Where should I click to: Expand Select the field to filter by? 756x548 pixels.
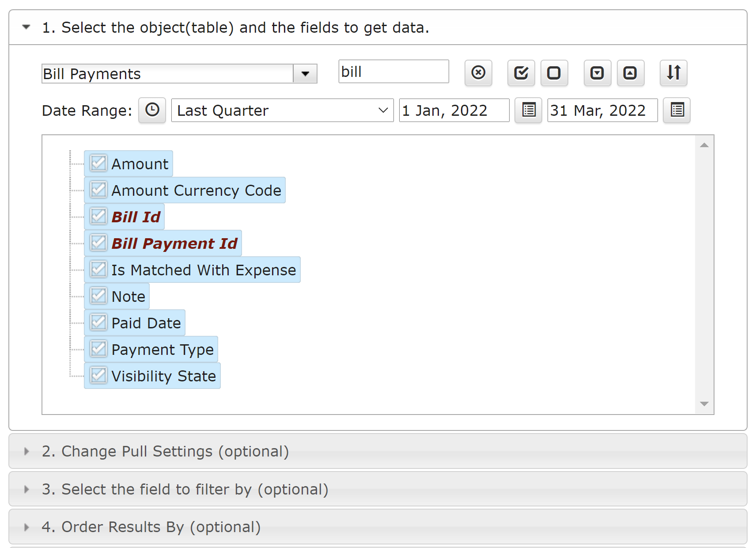point(185,489)
